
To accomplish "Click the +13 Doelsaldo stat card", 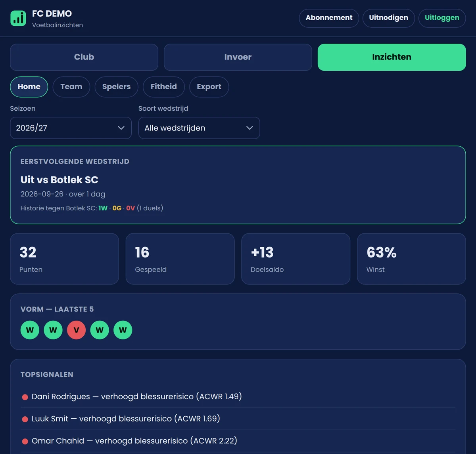I will [296, 259].
